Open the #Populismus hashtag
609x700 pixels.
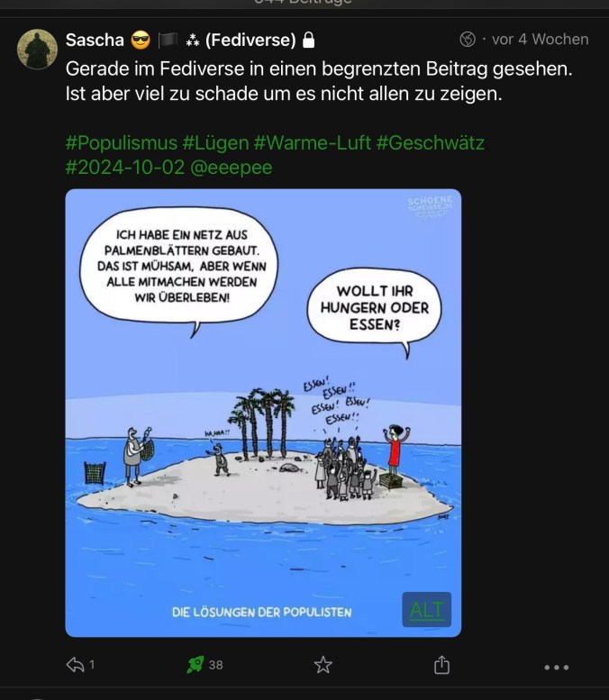point(122,143)
